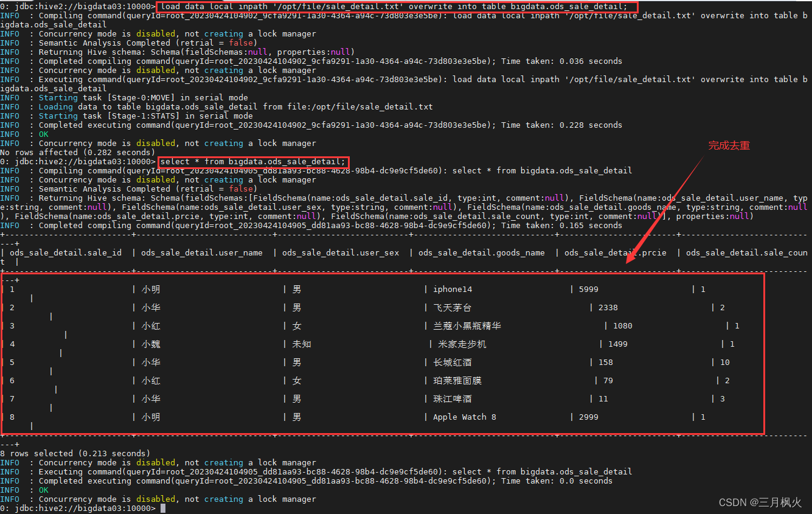This screenshot has height=514, width=812.
Task: Click the price value 2338
Action: pyautogui.click(x=608, y=308)
